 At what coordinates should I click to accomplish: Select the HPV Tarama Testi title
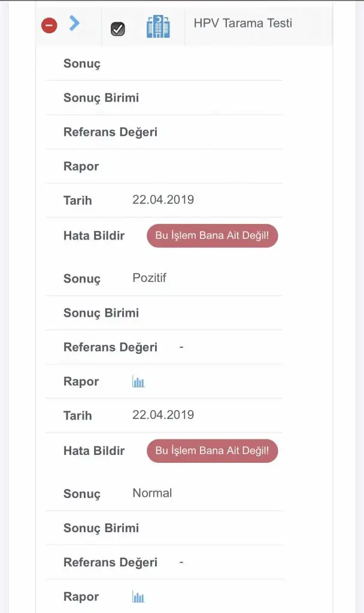point(242,23)
